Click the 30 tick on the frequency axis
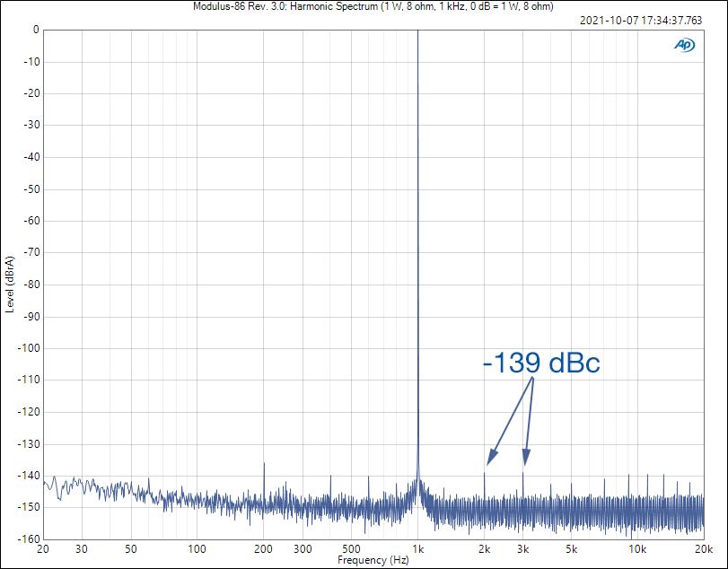This screenshot has width=728, height=569. point(82,549)
